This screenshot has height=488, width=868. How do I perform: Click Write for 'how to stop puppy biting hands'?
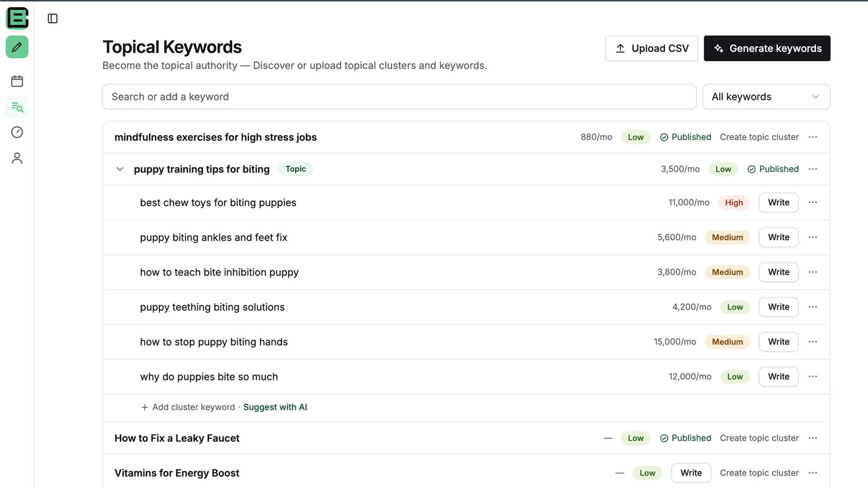tap(778, 342)
